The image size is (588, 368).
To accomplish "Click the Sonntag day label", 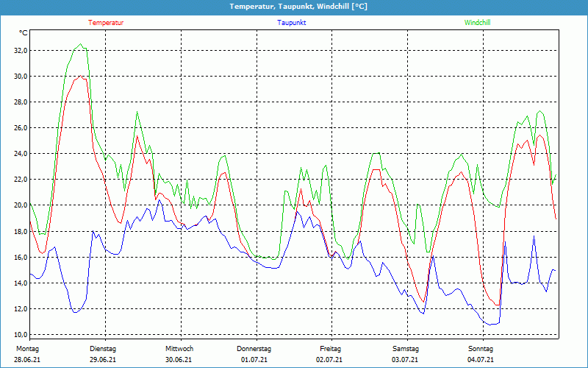I will [x=481, y=349].
